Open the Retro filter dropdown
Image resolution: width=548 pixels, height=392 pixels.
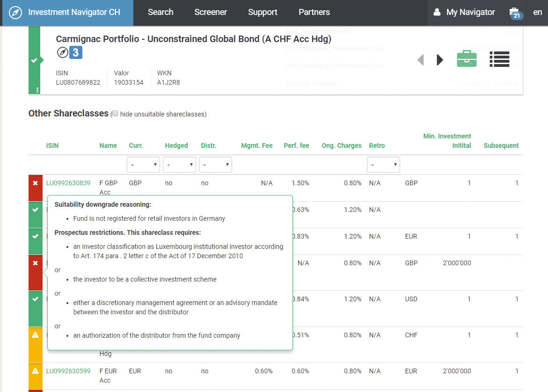point(383,165)
